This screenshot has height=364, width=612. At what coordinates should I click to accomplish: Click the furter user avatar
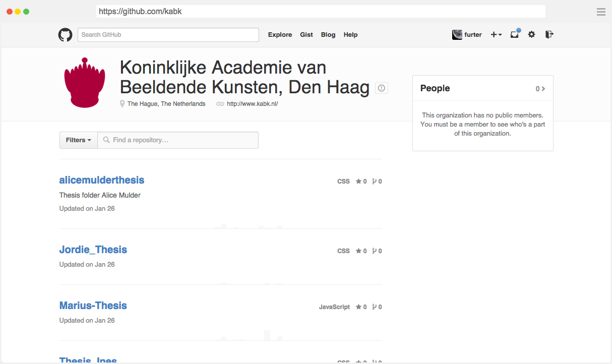(457, 35)
